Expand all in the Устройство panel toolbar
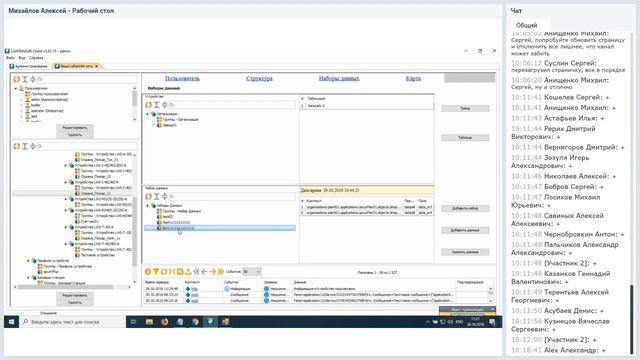Image resolution: width=640 pixels, height=360 pixels. 156,105
